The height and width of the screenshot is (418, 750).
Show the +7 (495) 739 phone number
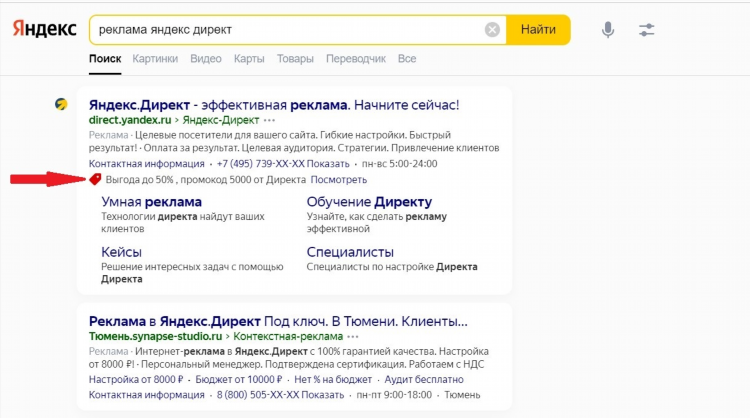click(283, 164)
